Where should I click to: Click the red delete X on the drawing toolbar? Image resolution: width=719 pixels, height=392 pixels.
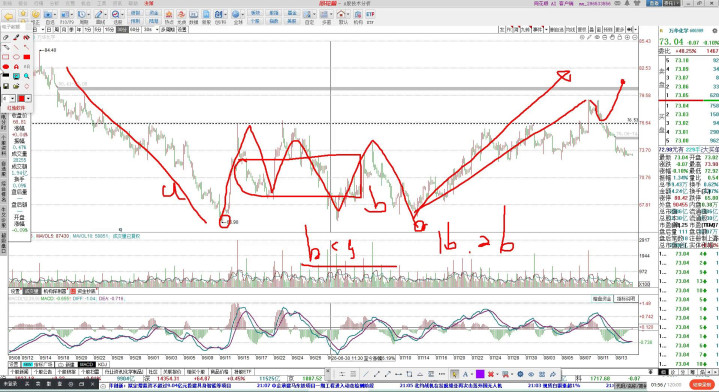491,374
